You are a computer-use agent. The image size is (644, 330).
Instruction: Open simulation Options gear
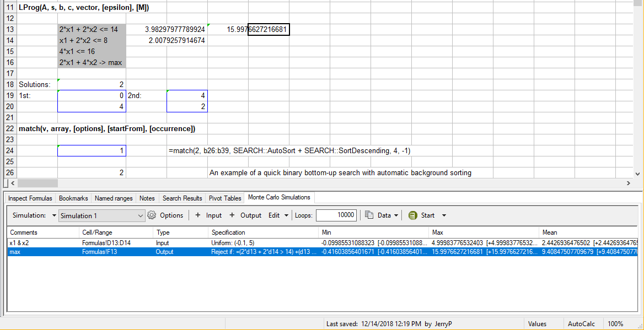152,215
